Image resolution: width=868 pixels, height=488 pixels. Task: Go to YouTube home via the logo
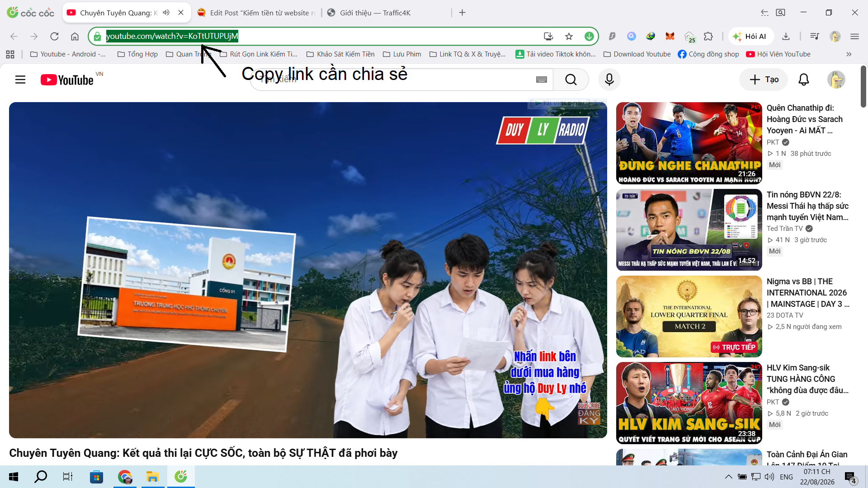click(67, 80)
